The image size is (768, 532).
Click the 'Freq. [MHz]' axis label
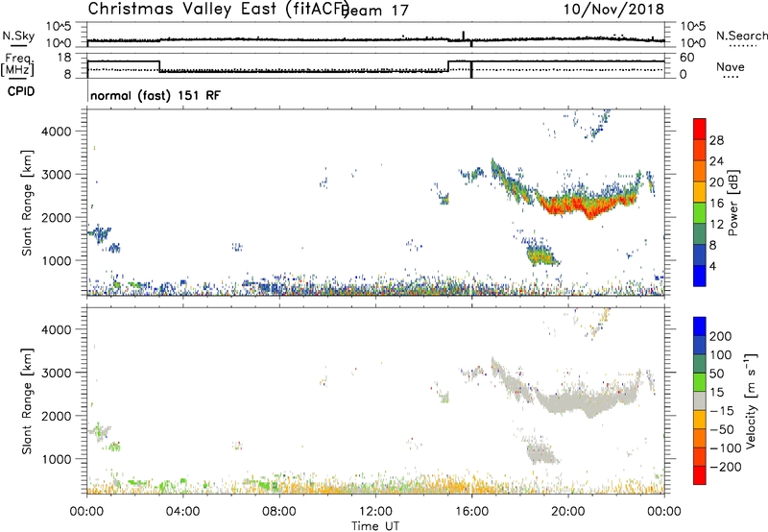click(18, 64)
